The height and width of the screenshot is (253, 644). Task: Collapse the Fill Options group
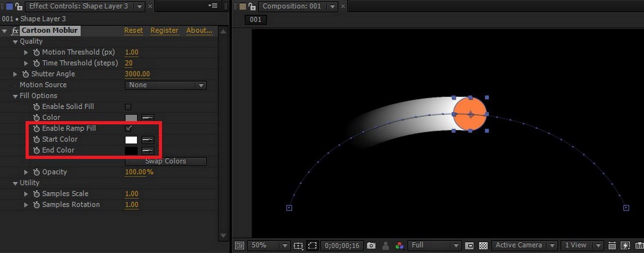[15, 96]
